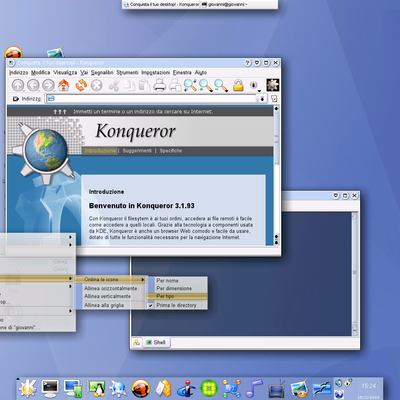
Task: Zoom out with the minus magnifier
Action: coord(221,85)
